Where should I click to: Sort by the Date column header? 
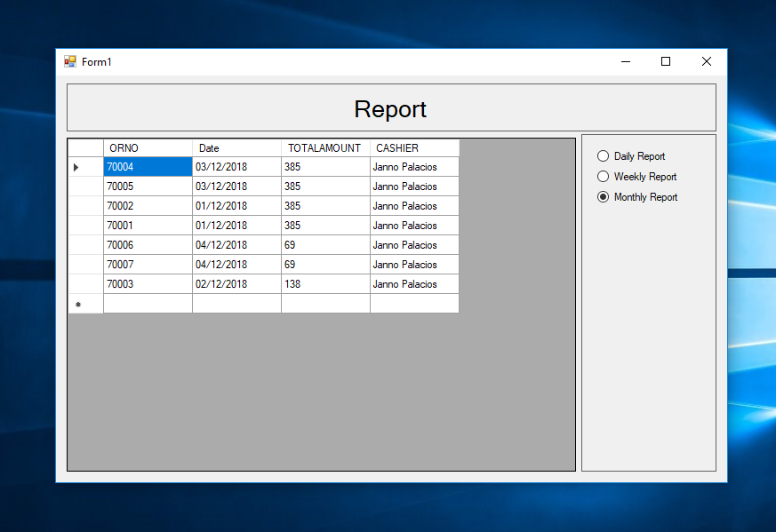click(x=237, y=148)
